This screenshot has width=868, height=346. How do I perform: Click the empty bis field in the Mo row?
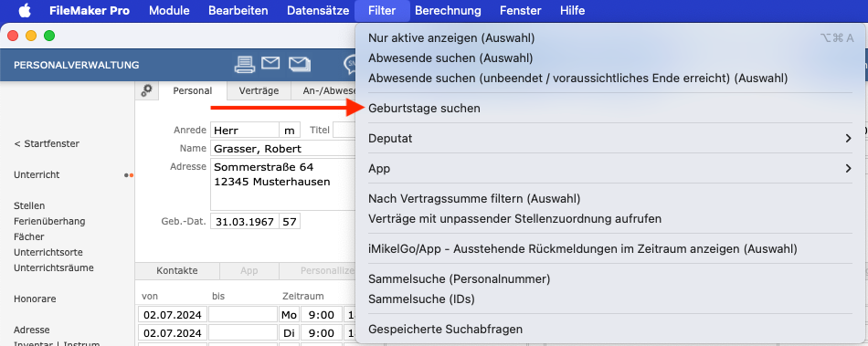point(243,315)
